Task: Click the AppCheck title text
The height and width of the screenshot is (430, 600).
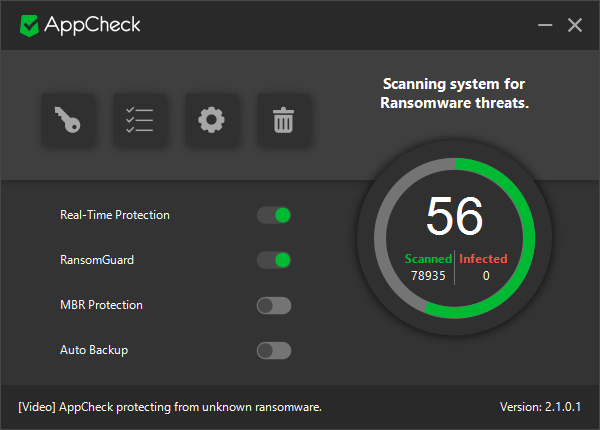Action: tap(92, 26)
